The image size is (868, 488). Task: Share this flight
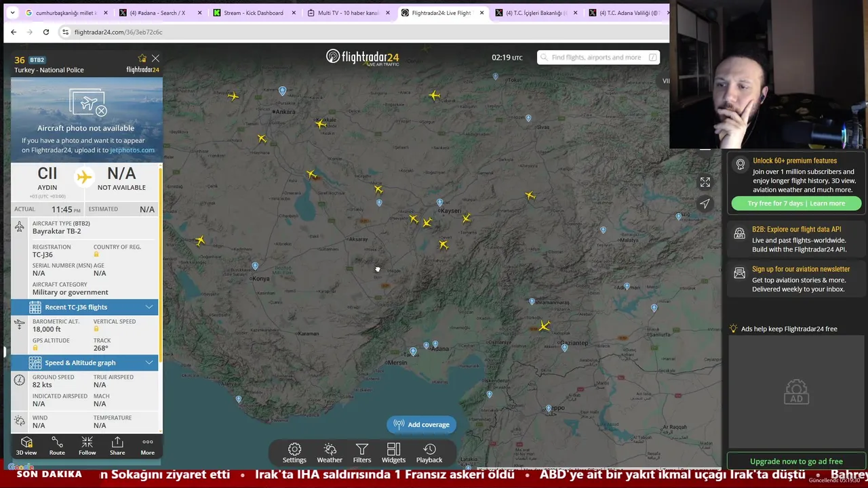point(117,446)
